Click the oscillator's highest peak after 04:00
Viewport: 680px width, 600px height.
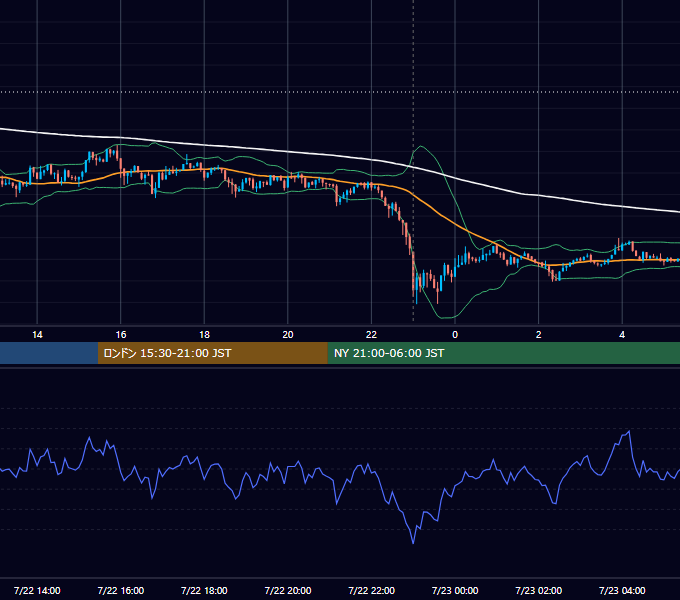click(x=629, y=431)
